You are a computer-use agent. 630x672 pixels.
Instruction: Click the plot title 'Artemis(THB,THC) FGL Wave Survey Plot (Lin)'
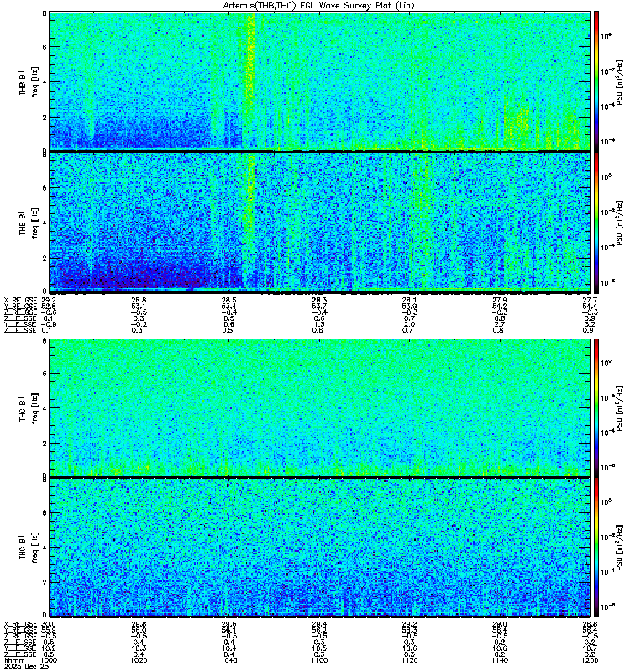318,5
